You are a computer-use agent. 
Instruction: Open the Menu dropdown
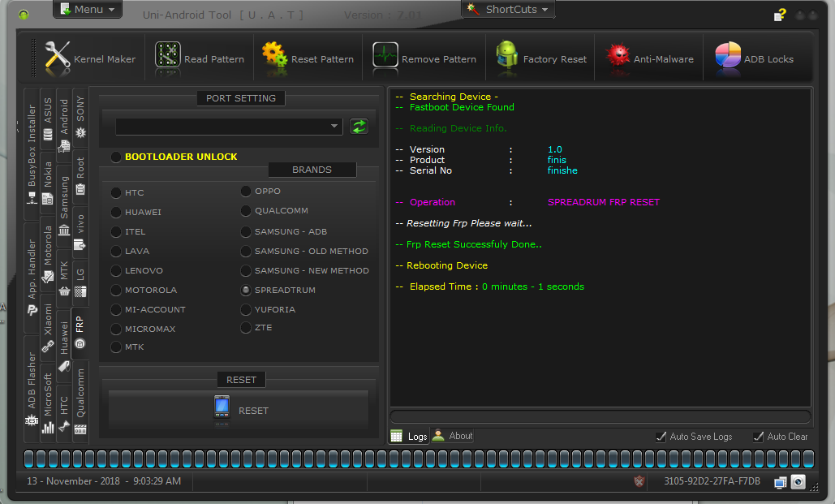tap(88, 10)
